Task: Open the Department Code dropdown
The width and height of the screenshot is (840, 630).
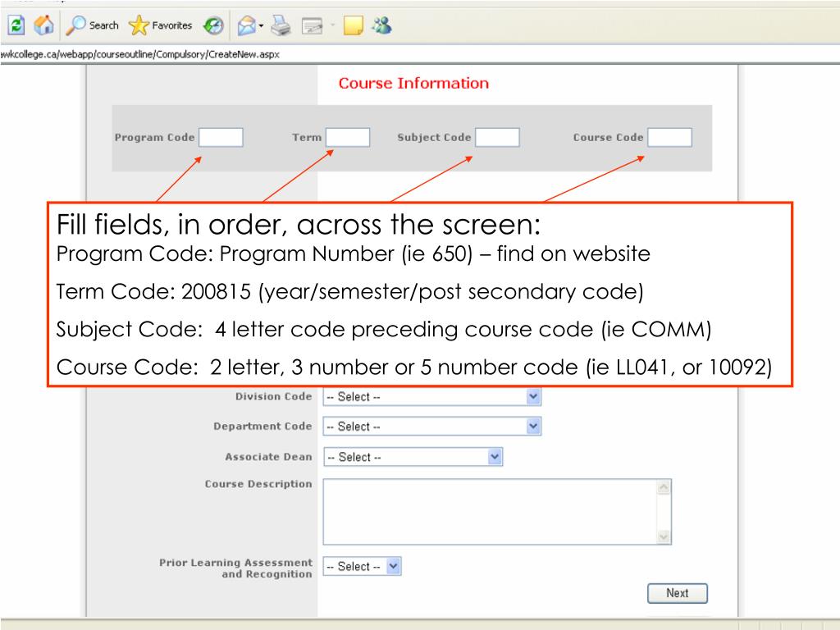Action: pyautogui.click(x=431, y=427)
